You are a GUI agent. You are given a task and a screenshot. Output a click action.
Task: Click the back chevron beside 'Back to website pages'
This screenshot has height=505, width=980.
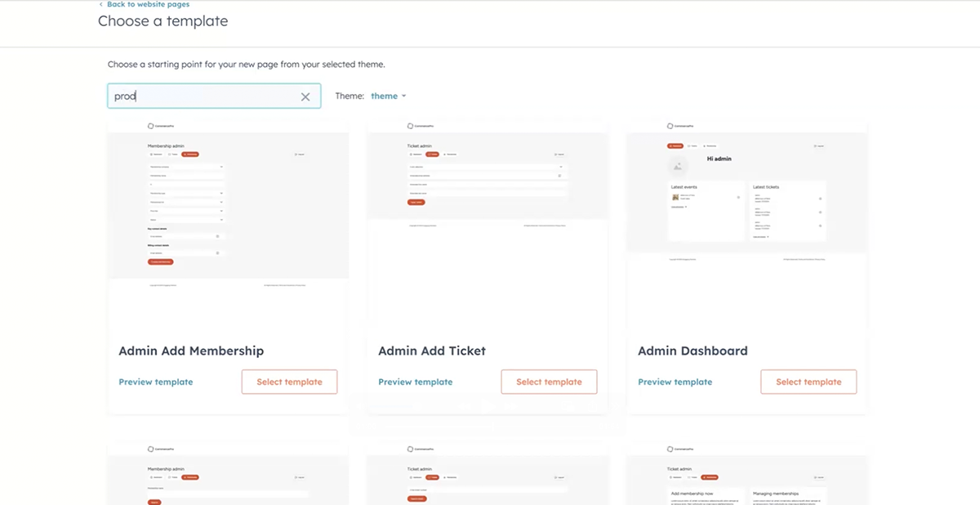pyautogui.click(x=101, y=5)
